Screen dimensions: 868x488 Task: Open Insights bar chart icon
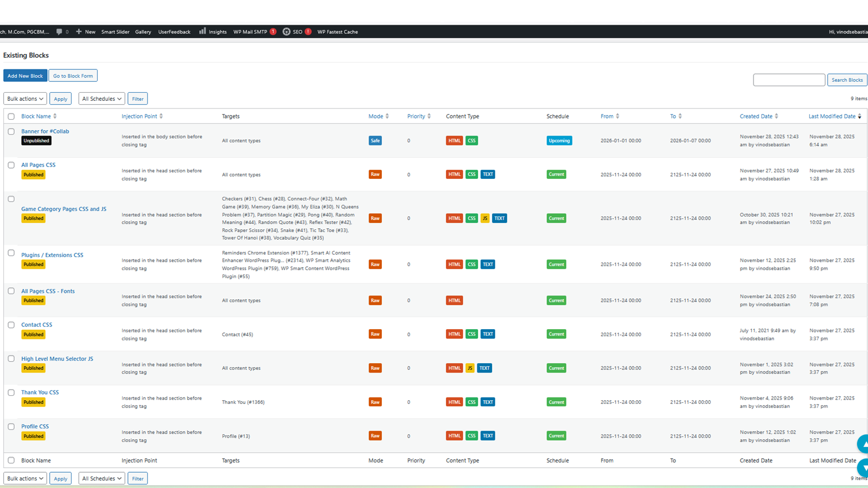pos(202,31)
